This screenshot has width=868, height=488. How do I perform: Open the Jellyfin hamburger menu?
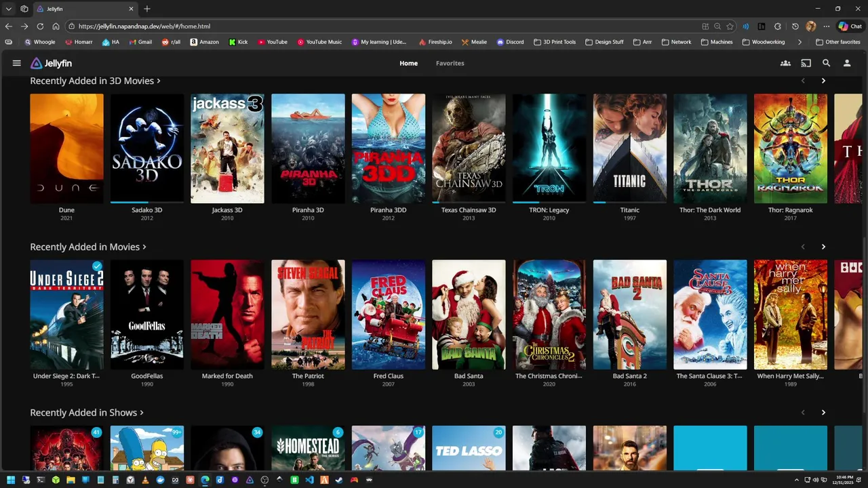point(16,63)
